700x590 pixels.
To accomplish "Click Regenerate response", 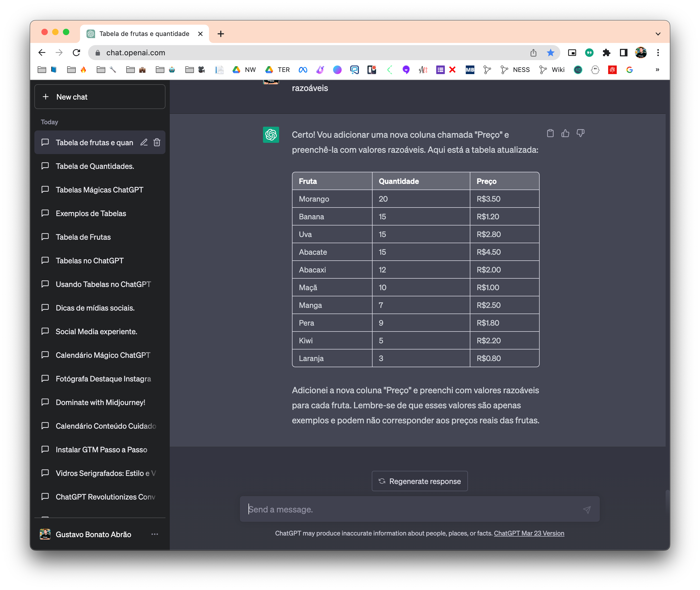I will (420, 481).
